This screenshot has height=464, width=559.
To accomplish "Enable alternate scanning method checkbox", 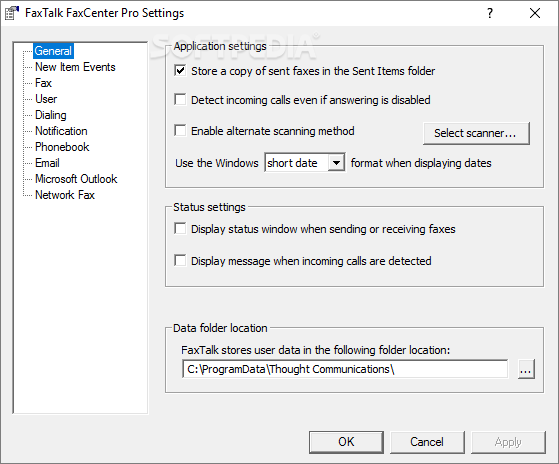I will pyautogui.click(x=180, y=130).
